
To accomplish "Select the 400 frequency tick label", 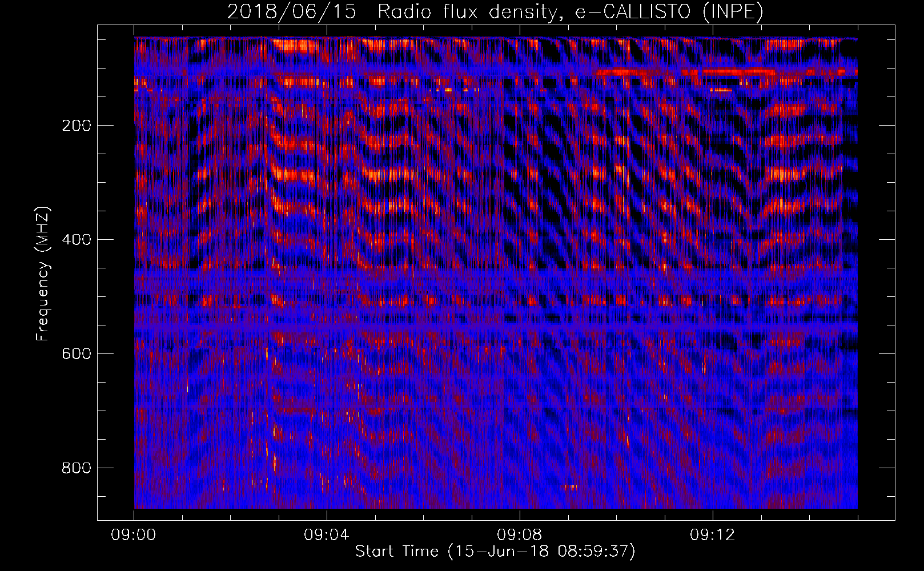I will 77,240.
